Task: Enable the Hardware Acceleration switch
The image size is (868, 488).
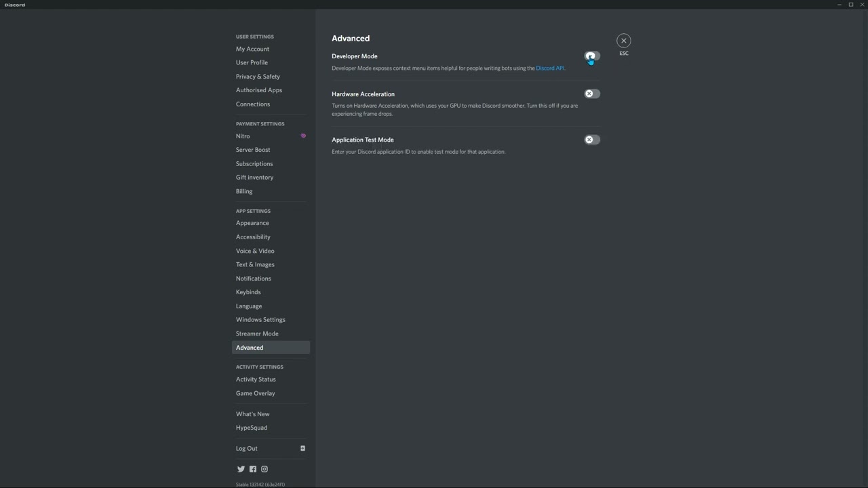Action: (592, 94)
